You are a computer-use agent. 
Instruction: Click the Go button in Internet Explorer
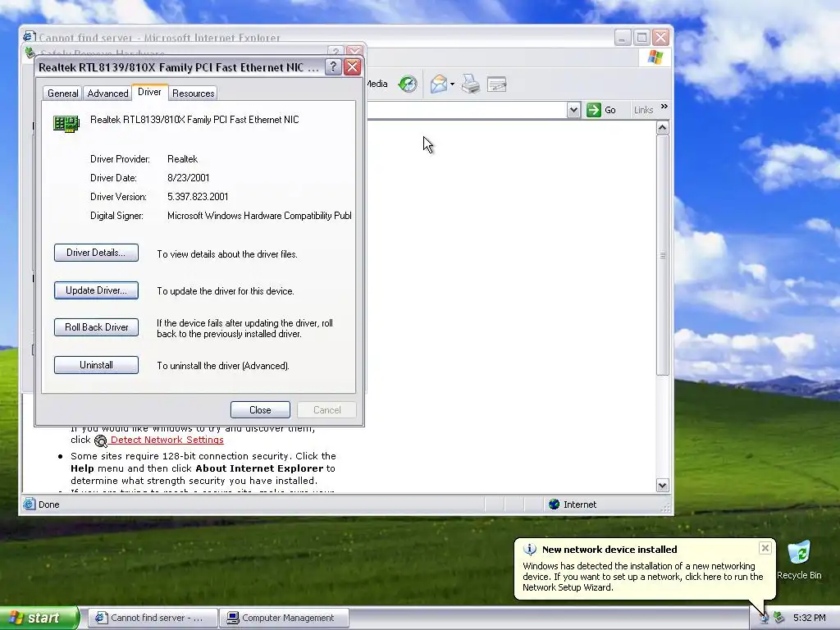click(x=601, y=111)
